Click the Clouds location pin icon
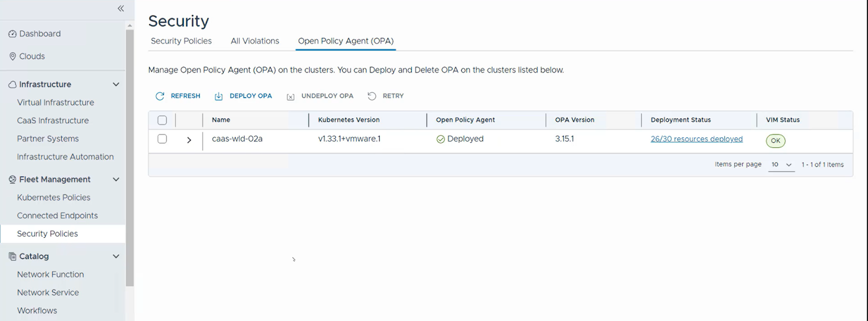Screen dimensions: 868x321 coord(12,56)
